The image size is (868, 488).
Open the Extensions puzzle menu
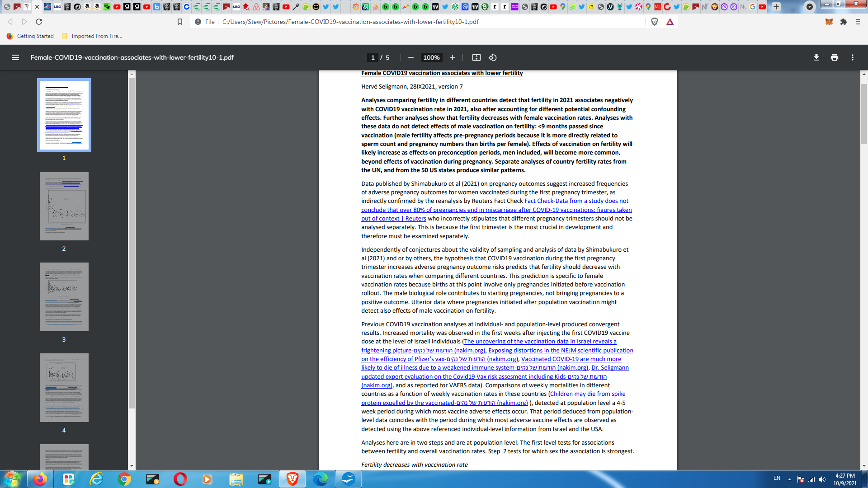(x=844, y=22)
